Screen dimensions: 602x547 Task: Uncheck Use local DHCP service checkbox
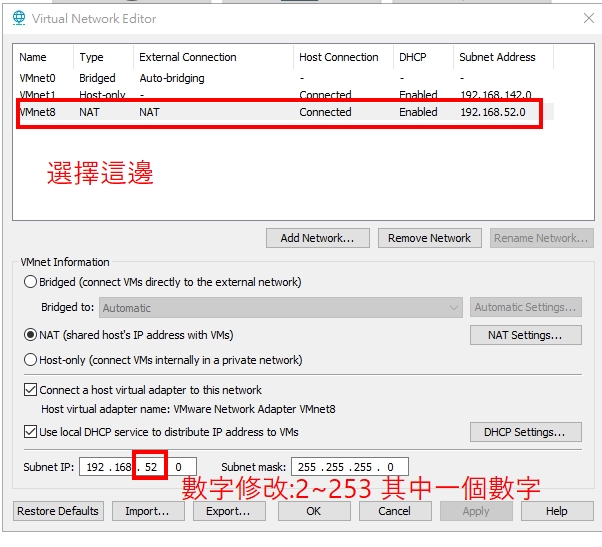coord(29,432)
